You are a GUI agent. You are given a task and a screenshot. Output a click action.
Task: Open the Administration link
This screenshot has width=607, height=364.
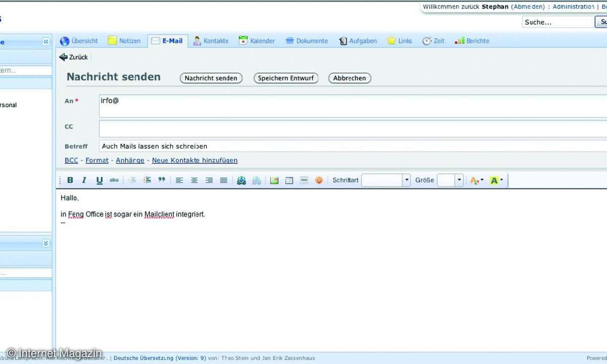pos(573,7)
